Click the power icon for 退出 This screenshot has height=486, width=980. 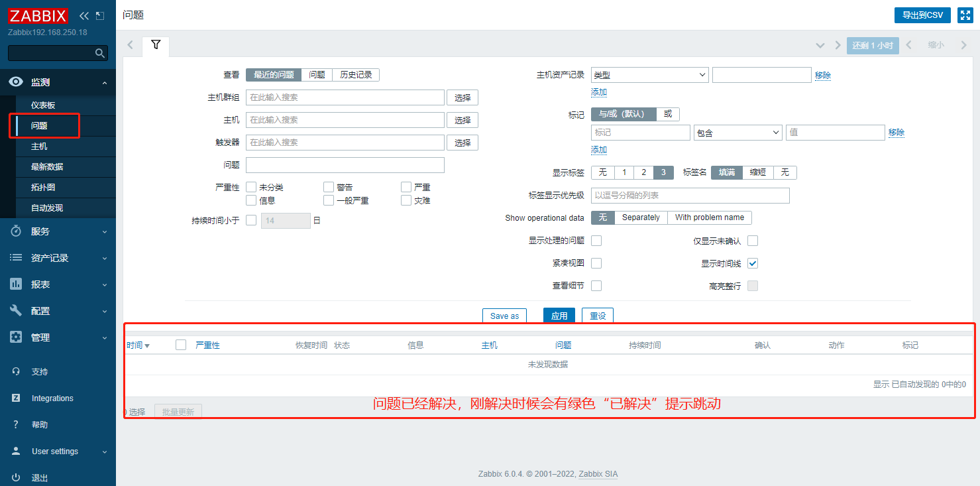(x=16, y=478)
